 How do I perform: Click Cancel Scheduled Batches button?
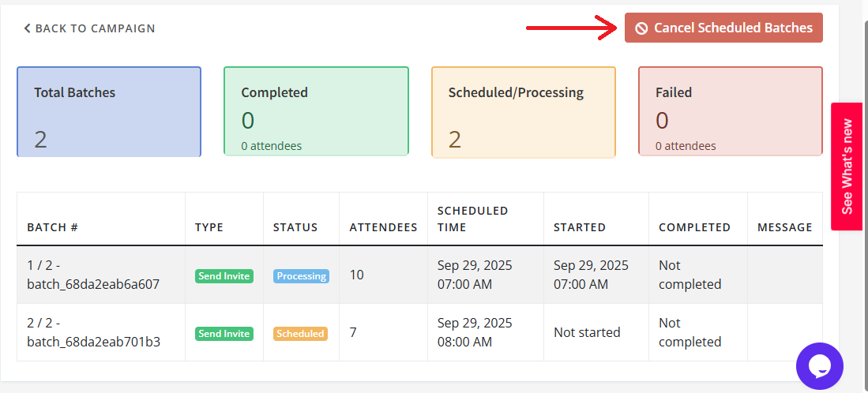pyautogui.click(x=723, y=28)
